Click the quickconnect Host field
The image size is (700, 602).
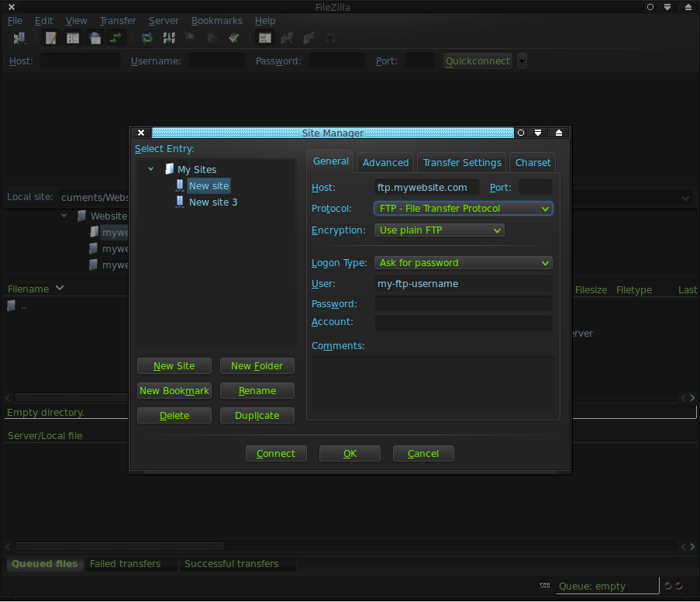[x=81, y=61]
